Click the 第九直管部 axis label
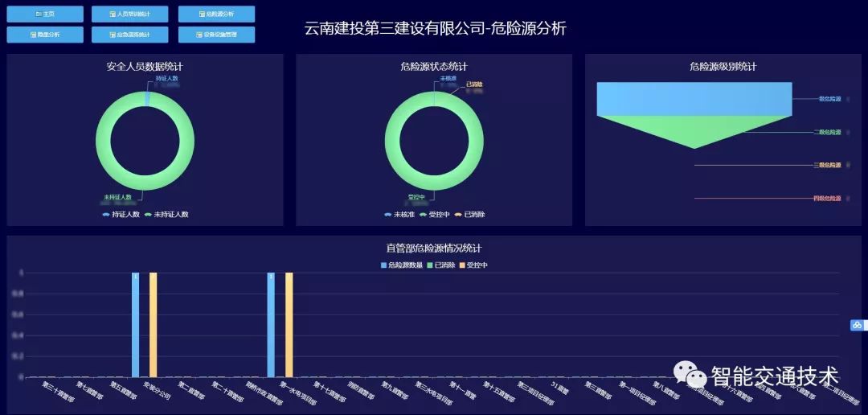Viewport: 868px width, 415px height. click(x=395, y=390)
